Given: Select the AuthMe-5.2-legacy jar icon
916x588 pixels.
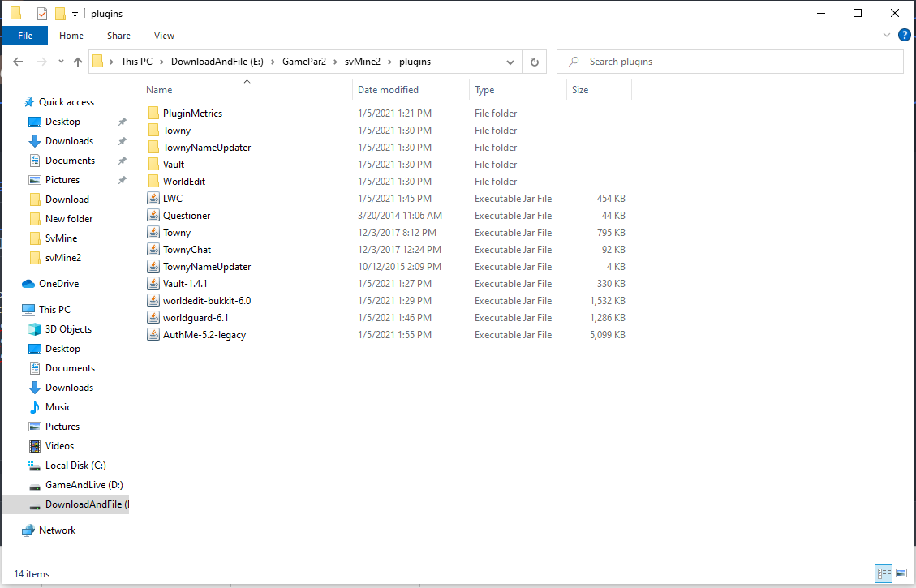Looking at the screenshot, I should coord(153,335).
